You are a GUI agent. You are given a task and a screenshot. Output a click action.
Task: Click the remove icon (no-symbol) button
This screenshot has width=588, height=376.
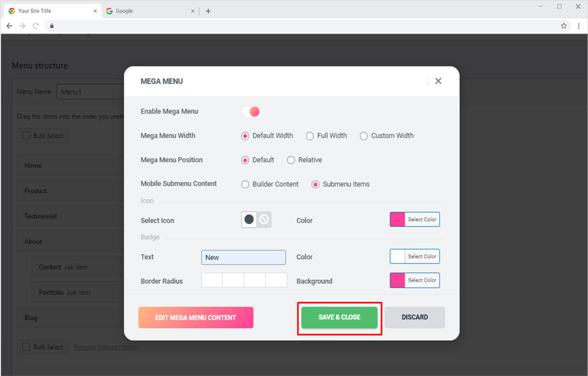(264, 220)
